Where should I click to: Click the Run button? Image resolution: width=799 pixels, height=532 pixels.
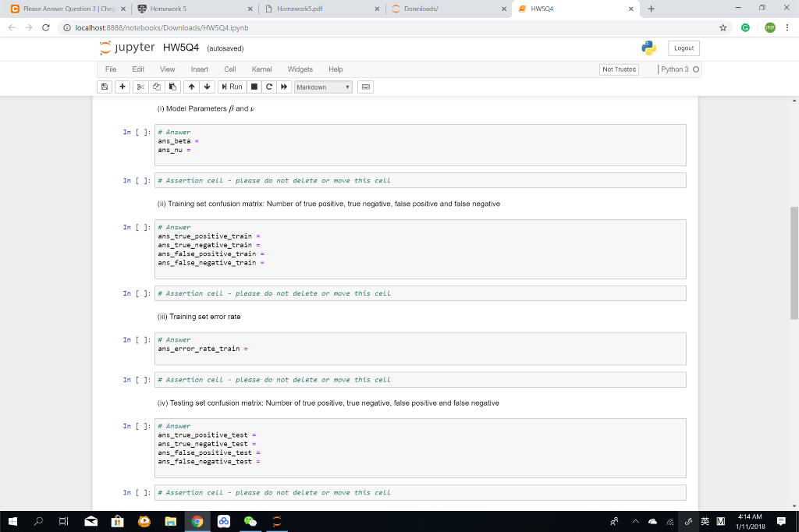coord(232,87)
